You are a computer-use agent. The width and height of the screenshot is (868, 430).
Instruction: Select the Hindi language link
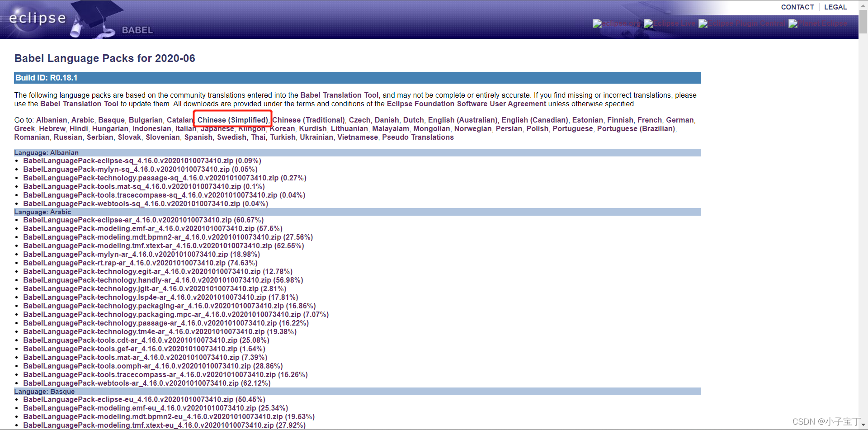click(79, 128)
